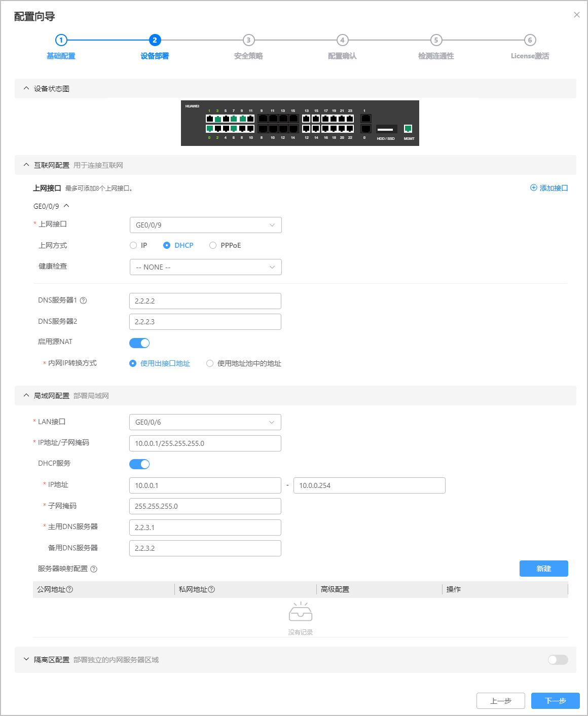Enable the 隔离区配置 switch
The width and height of the screenshot is (588, 716).
pos(558,660)
